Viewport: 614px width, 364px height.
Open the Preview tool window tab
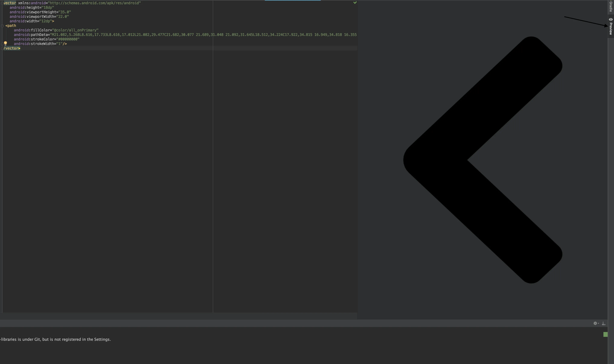pyautogui.click(x=611, y=28)
